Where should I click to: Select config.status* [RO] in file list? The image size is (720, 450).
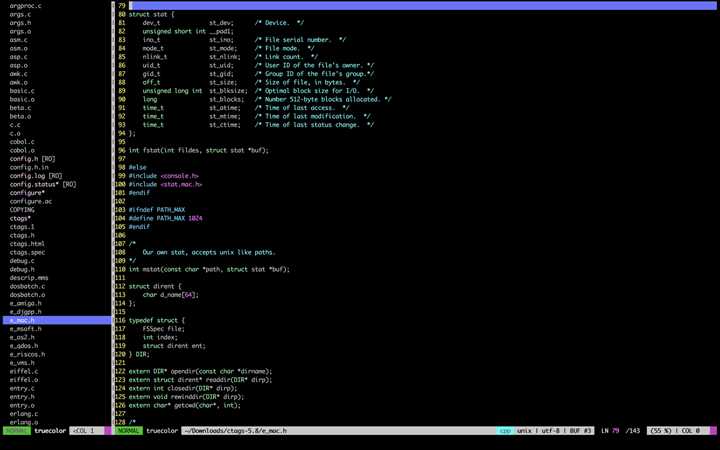[43, 184]
